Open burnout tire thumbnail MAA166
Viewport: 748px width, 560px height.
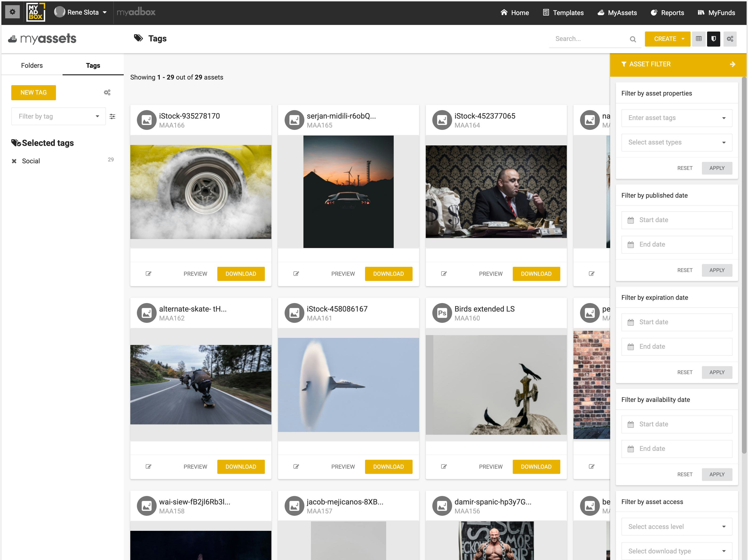coord(201,192)
